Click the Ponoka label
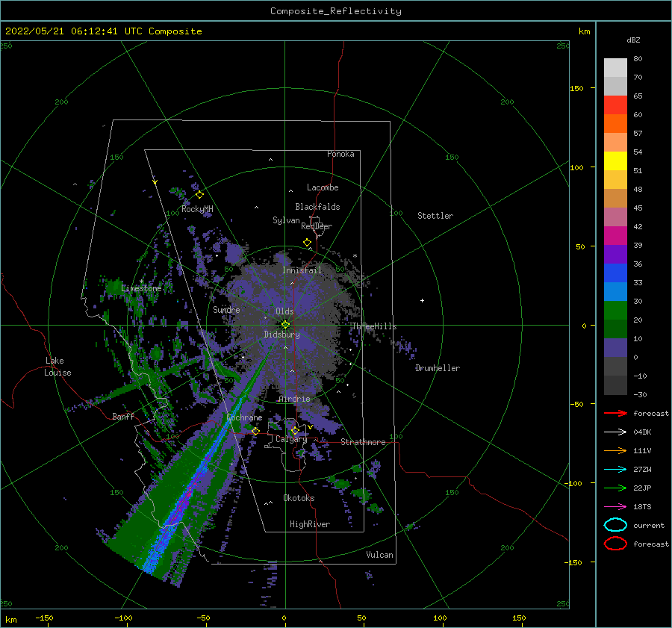Image resolution: width=672 pixels, height=628 pixels. click(340, 154)
